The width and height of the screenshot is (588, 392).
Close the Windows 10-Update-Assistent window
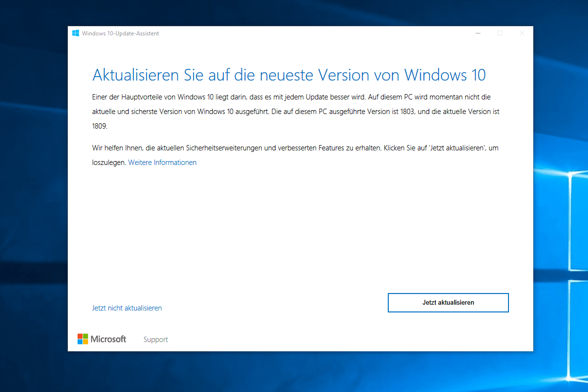(522, 33)
